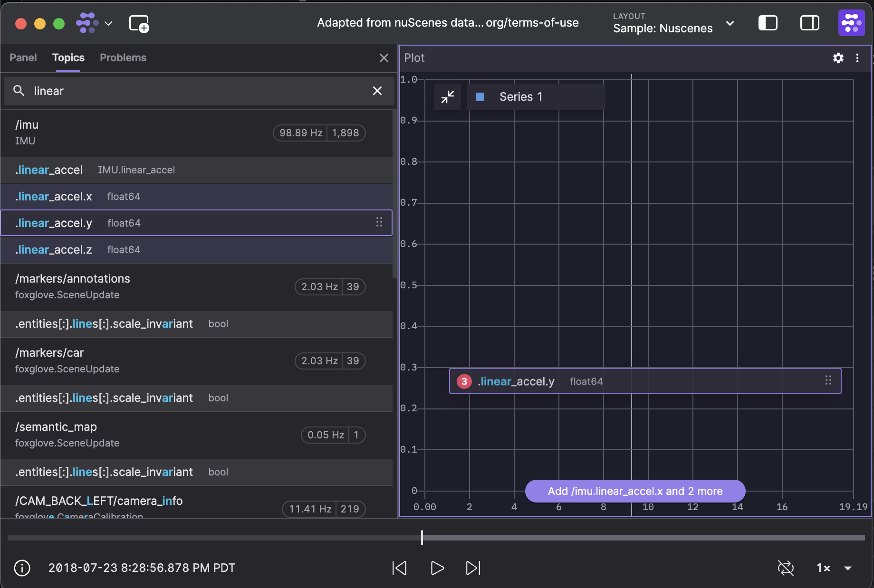Click the add panel icon
This screenshot has width=874, height=588.
coord(139,23)
